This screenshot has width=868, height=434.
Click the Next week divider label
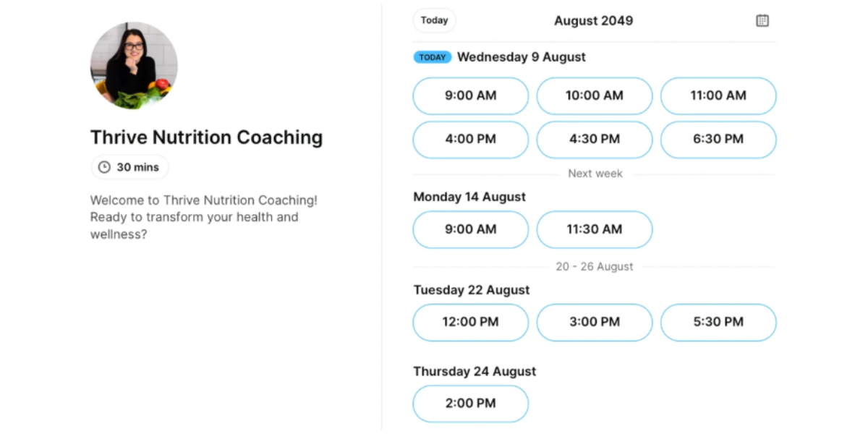point(595,174)
